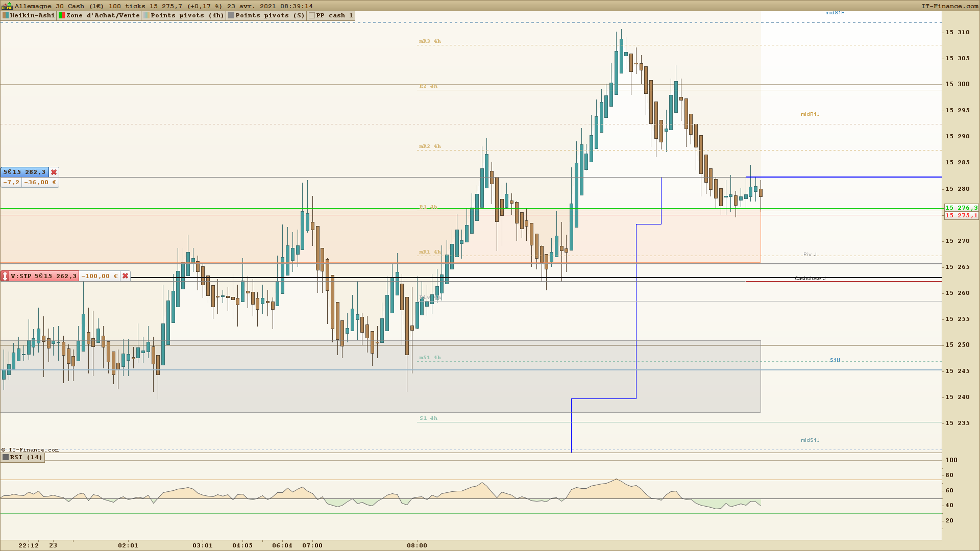Click the -36,00 € position profit box
Viewport: 980px width, 551px height.
pyautogui.click(x=40, y=182)
